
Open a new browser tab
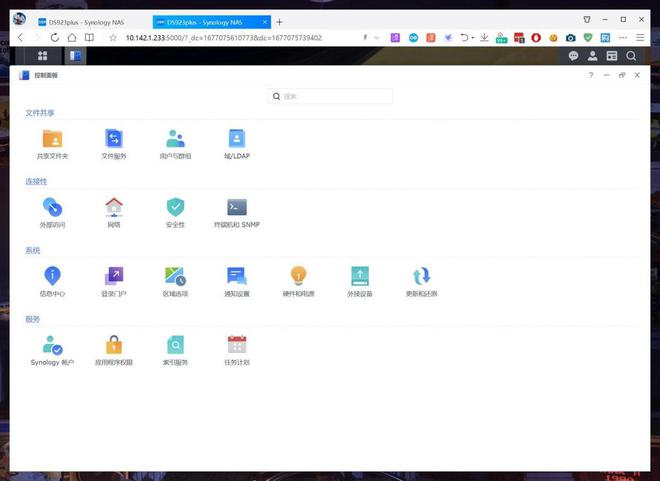279,22
